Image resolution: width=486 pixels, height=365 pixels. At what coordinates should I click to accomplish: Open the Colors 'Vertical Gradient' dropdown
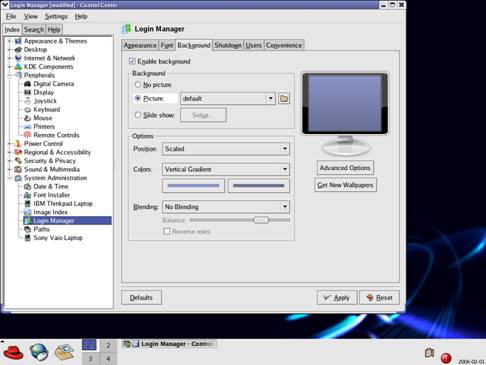click(226, 169)
